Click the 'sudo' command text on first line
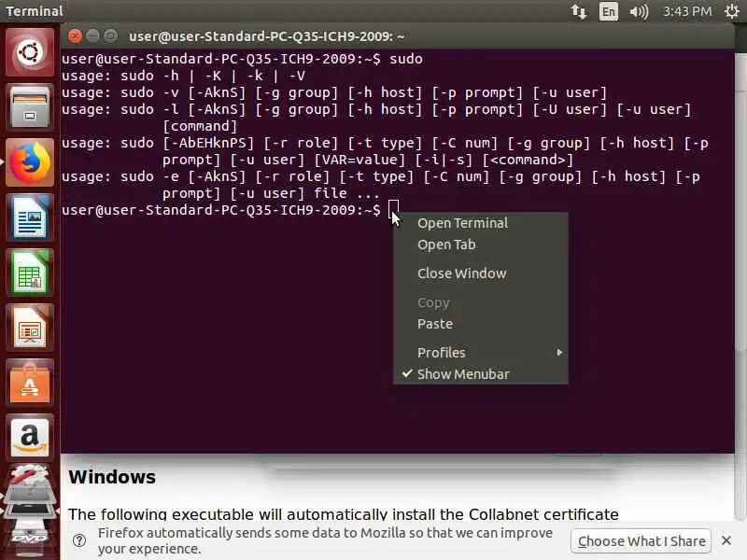The width and height of the screenshot is (747, 560). coord(406,59)
